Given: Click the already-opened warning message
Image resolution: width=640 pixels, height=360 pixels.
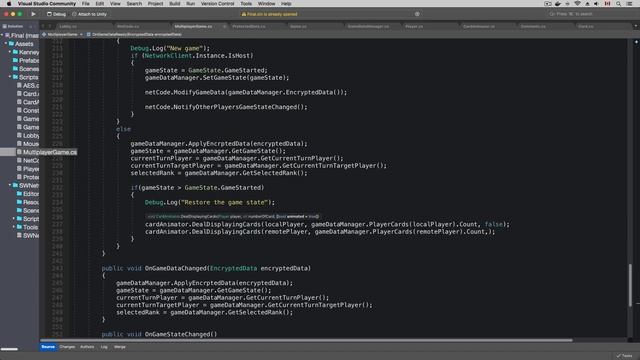Looking at the screenshot, I should [269, 14].
